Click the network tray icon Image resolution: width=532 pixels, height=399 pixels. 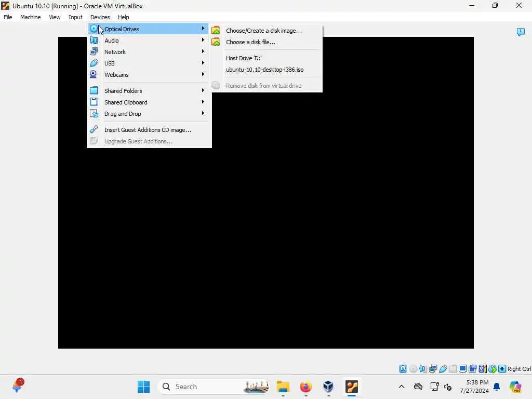point(434,387)
